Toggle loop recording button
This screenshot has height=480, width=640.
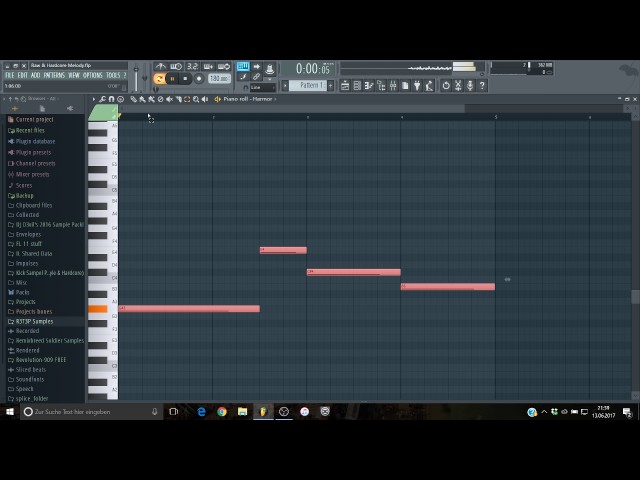pyautogui.click(x=224, y=66)
